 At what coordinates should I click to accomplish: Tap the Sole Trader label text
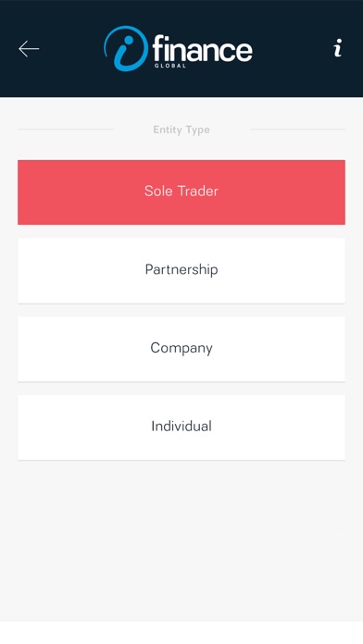click(x=181, y=191)
